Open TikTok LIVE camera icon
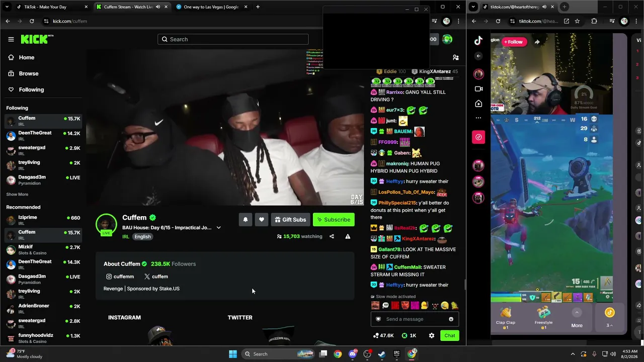The width and height of the screenshot is (644, 362). click(478, 89)
